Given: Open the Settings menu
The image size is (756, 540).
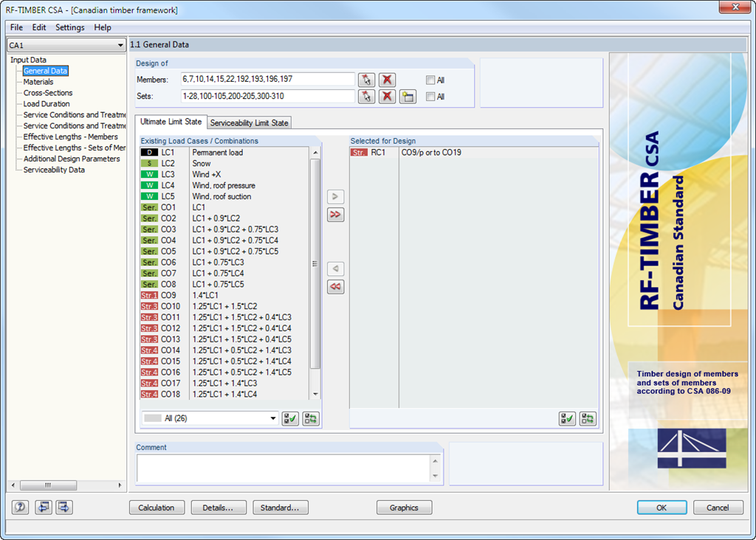Looking at the screenshot, I should [x=69, y=27].
